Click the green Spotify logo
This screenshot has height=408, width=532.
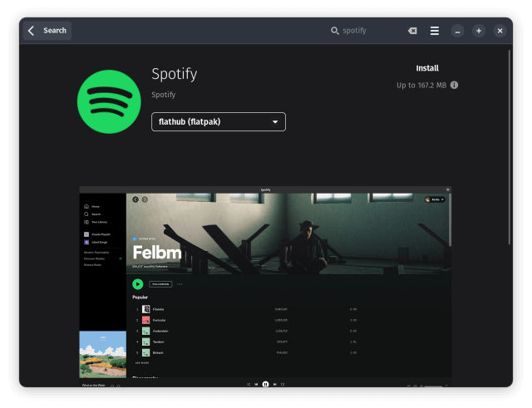point(109,101)
